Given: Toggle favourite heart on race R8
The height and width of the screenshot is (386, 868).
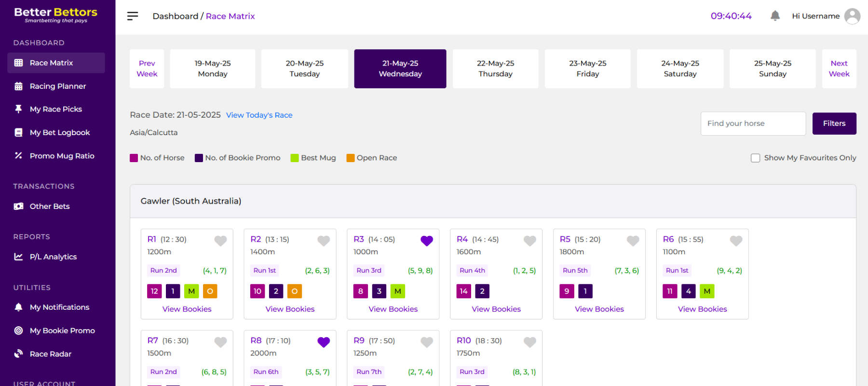Looking at the screenshot, I should pos(324,342).
